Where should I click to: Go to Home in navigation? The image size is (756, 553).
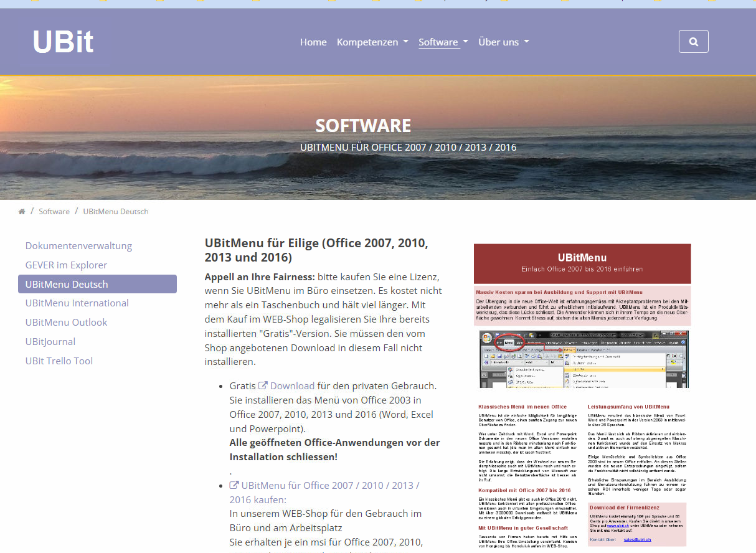tap(313, 42)
